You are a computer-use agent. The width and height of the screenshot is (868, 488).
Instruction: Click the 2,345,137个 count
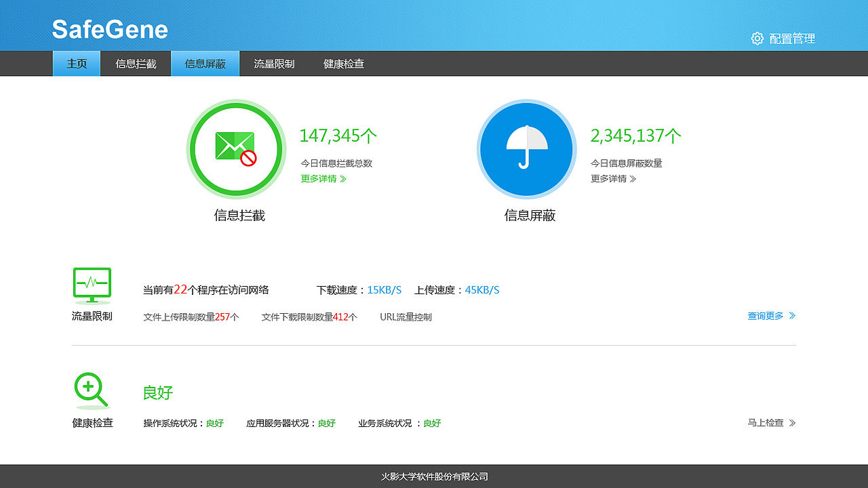pos(635,136)
